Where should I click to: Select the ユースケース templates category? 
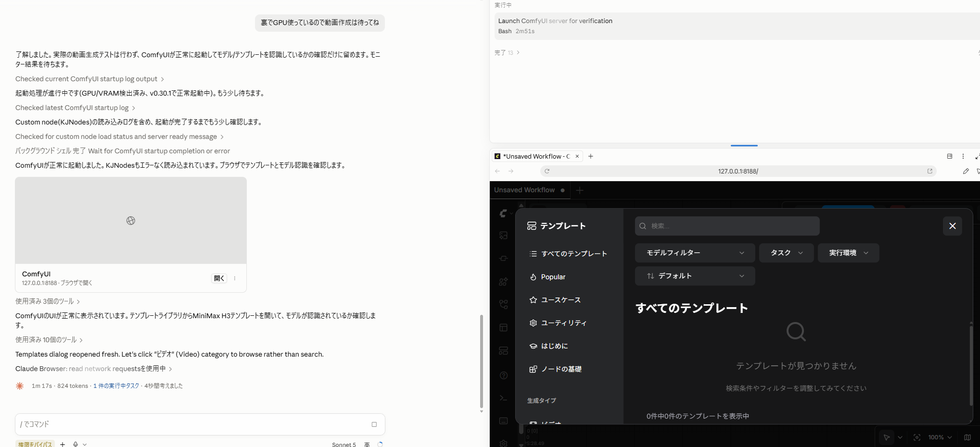pos(569,300)
